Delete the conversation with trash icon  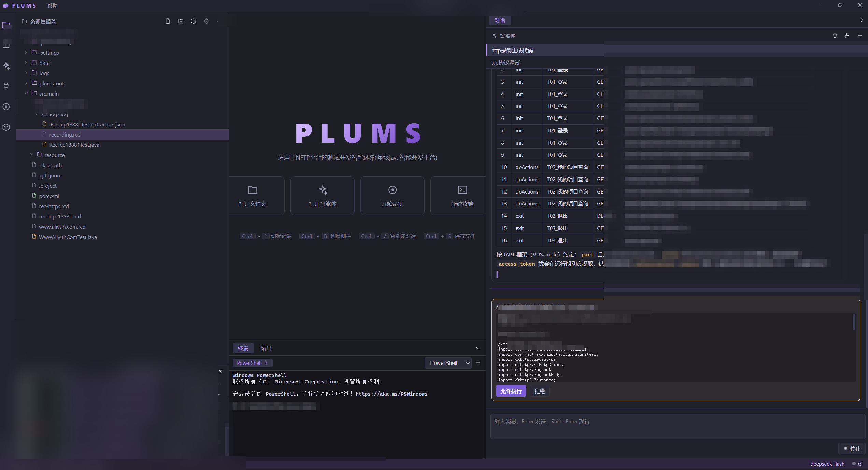(835, 36)
